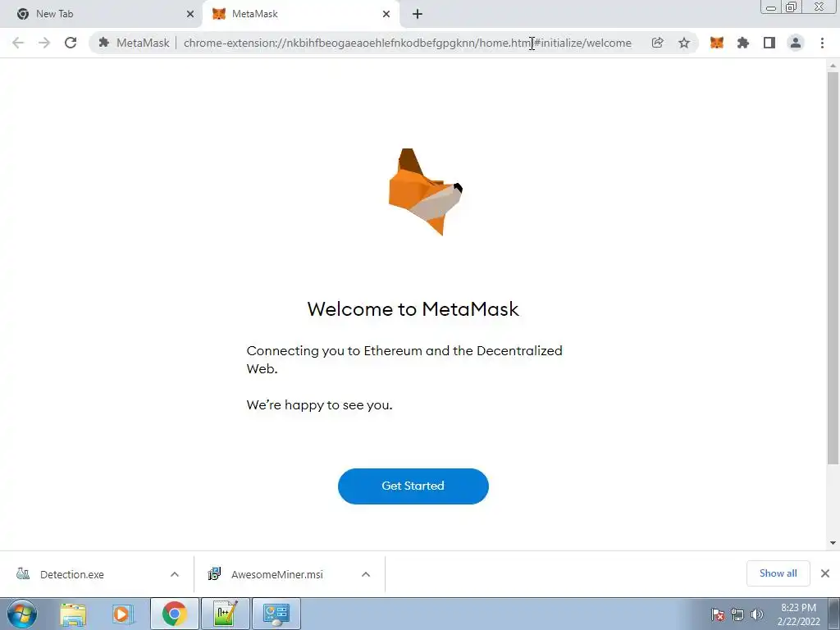Open Windows Explorer from the taskbar
The width and height of the screenshot is (840, 630).
[x=73, y=614]
